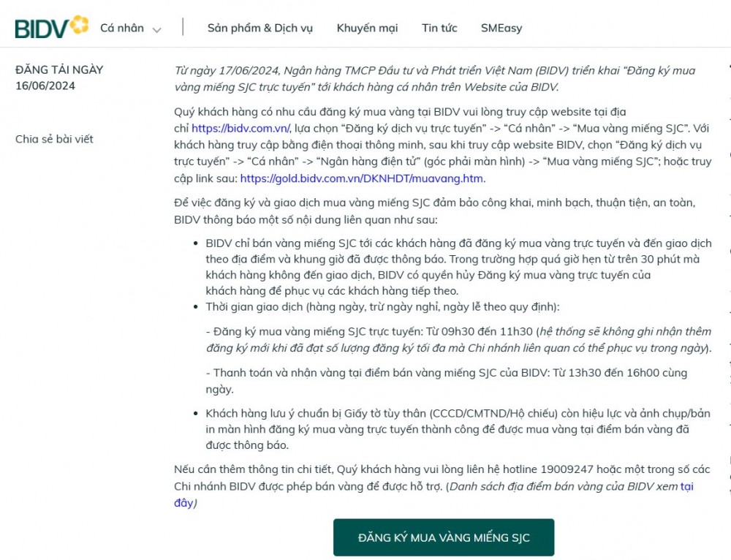Click the date 16/06/2024

(x=45, y=86)
